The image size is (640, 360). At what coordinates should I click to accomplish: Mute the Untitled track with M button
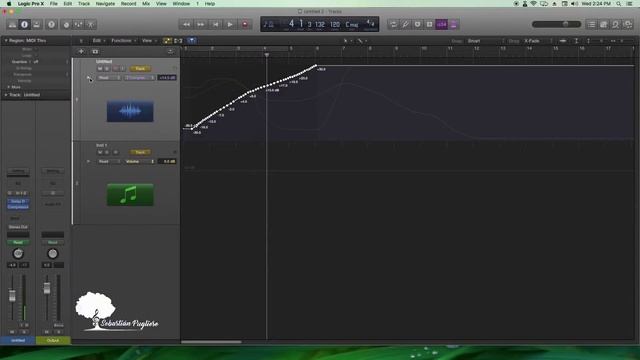(x=100, y=69)
